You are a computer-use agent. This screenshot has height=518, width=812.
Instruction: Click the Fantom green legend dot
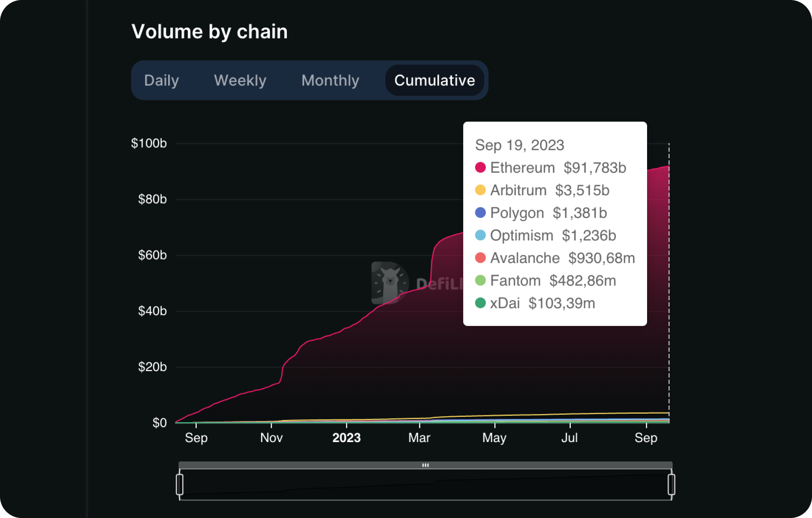tap(480, 281)
